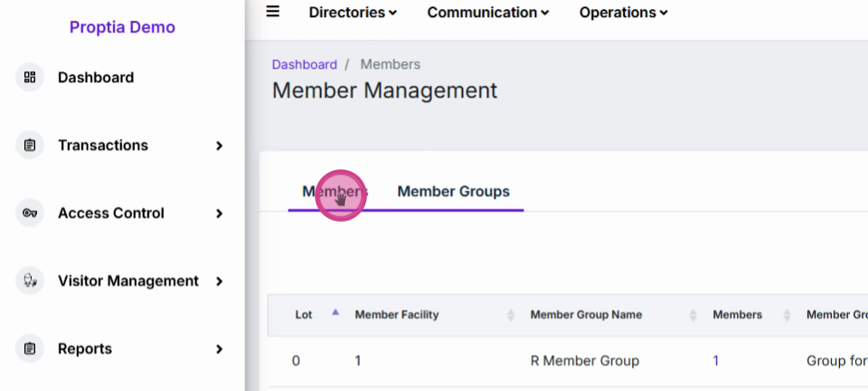Open Transactions in the sidebar

click(x=103, y=146)
